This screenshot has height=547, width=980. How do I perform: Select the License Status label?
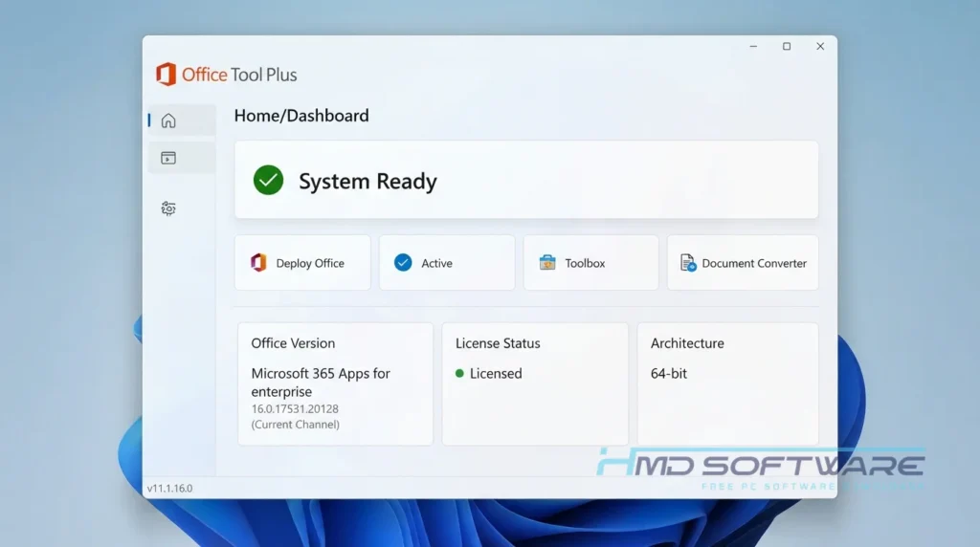[x=498, y=342]
